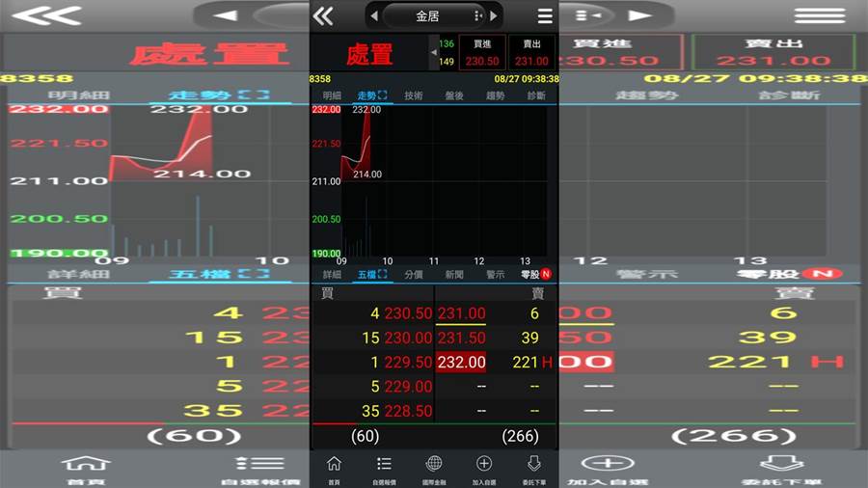Expand 五檔 panel fullscreen icon

click(x=383, y=274)
